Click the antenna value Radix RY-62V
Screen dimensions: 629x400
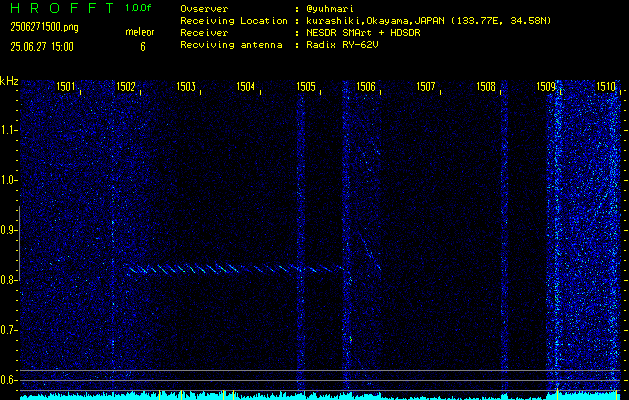(x=342, y=45)
